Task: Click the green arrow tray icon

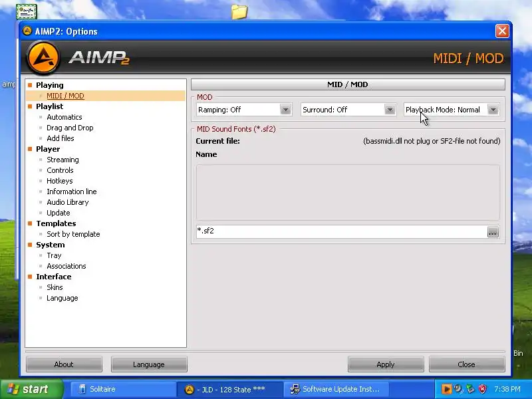Action: 470,389
